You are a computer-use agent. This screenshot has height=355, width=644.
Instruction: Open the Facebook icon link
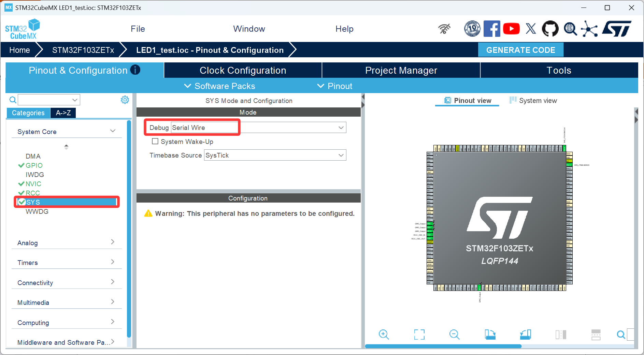pos(492,29)
